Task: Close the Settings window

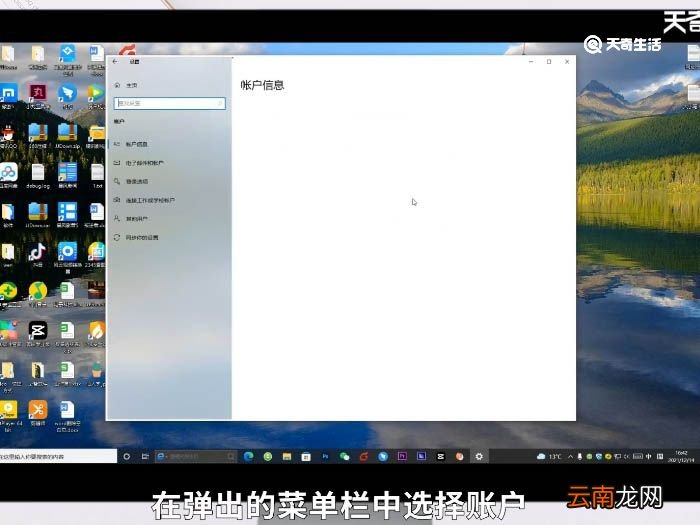Action: click(x=567, y=62)
